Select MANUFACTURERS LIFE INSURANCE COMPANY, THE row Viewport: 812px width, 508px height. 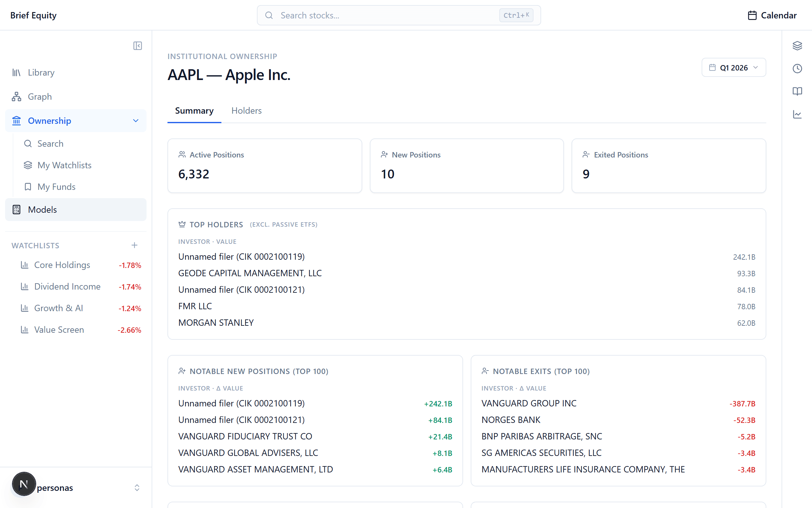coord(619,469)
